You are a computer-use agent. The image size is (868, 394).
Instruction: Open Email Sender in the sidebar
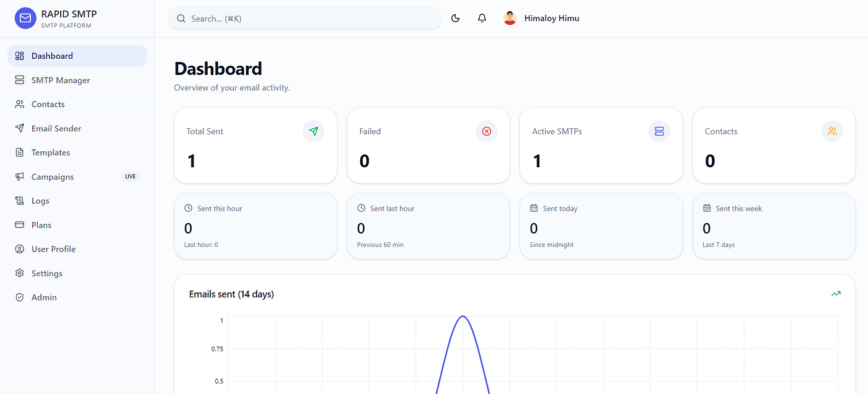pyautogui.click(x=77, y=128)
